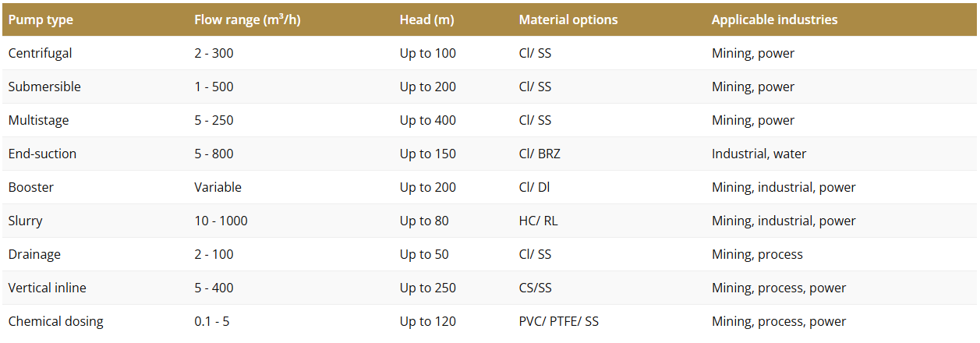Click the HC/ RL material cell
Screen dimensions: 980x343
click(x=539, y=221)
